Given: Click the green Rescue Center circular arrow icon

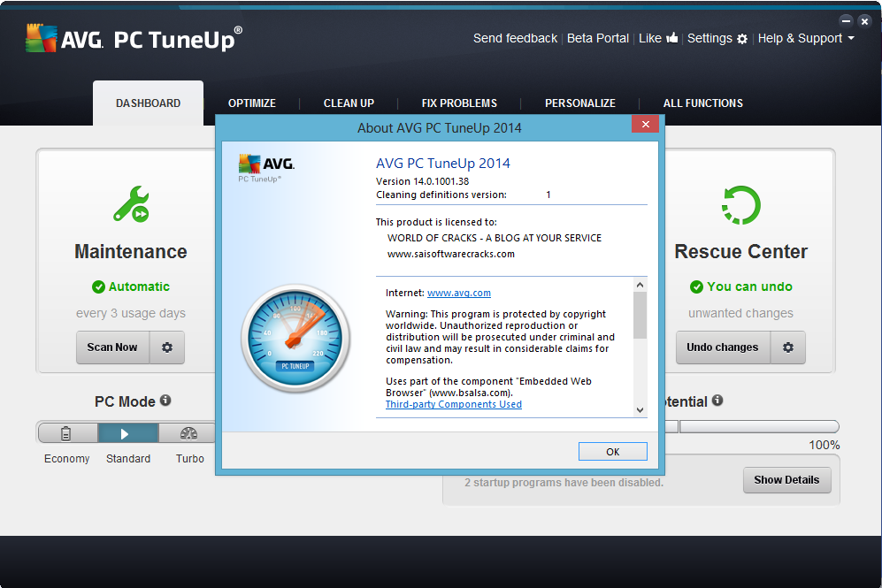Looking at the screenshot, I should point(740,205).
